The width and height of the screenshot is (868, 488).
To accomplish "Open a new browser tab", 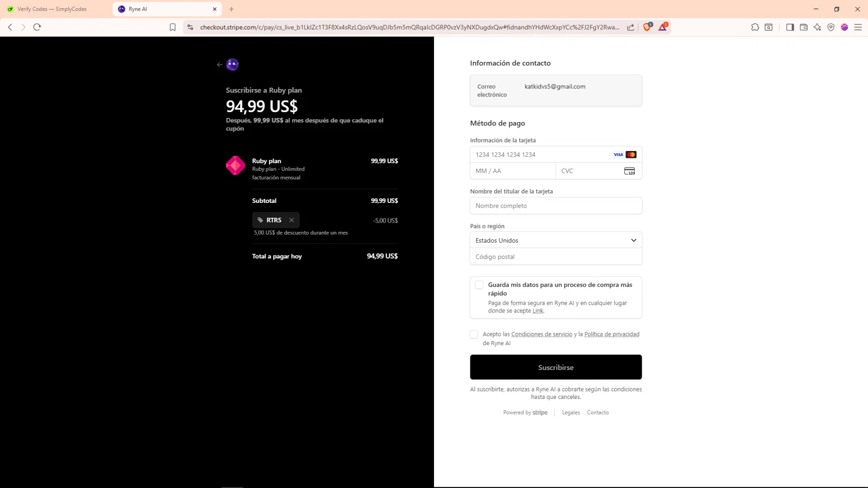I will pyautogui.click(x=231, y=9).
